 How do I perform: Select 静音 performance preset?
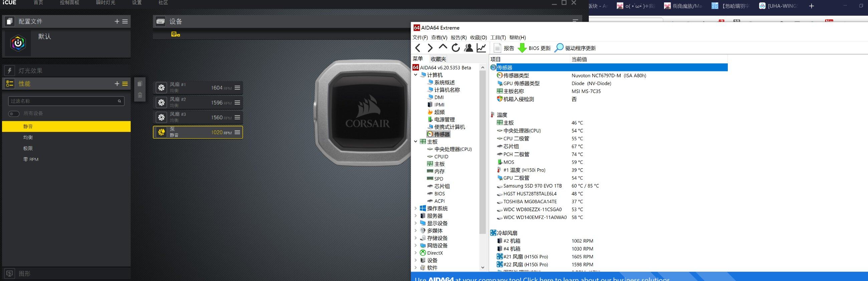pyautogui.click(x=66, y=126)
